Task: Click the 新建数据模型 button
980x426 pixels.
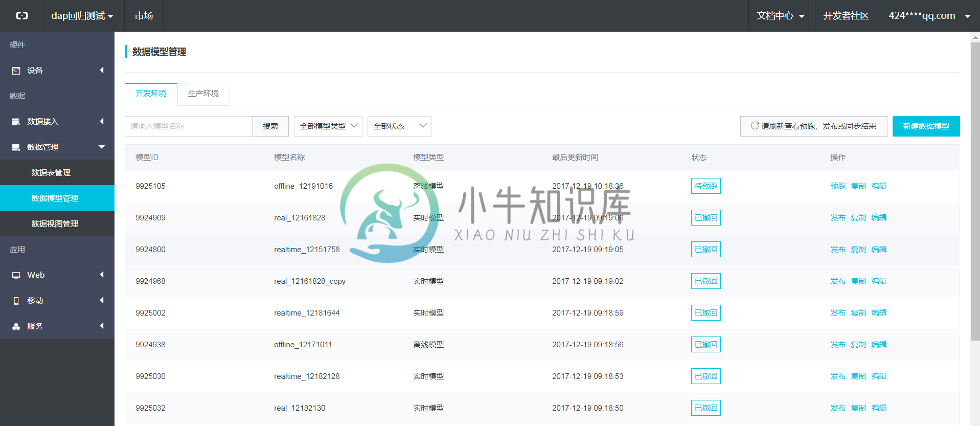Action: [x=926, y=126]
